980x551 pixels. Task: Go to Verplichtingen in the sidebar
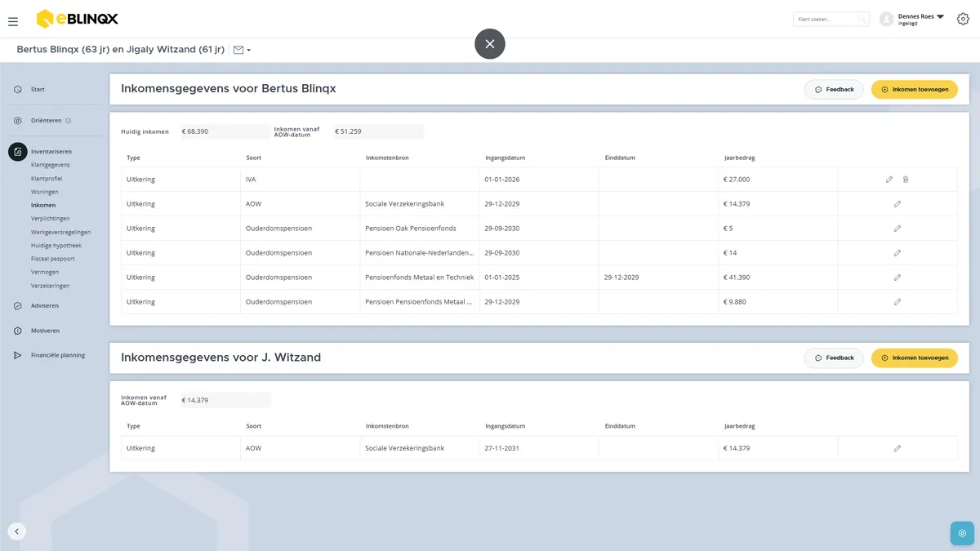click(50, 219)
